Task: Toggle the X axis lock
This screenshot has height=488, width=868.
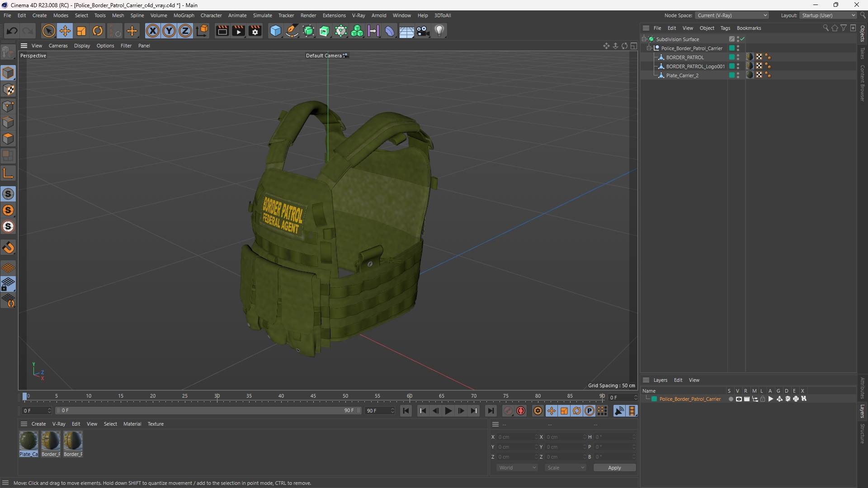Action: [x=153, y=31]
